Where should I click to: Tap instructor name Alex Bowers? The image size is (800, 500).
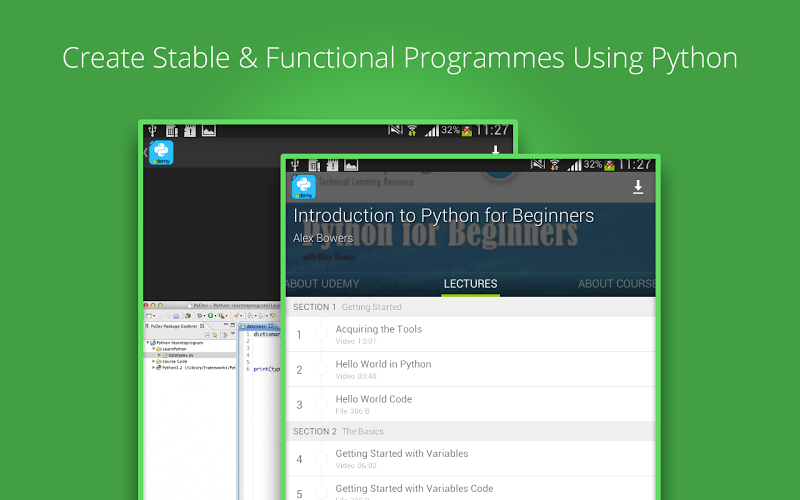[x=323, y=238]
